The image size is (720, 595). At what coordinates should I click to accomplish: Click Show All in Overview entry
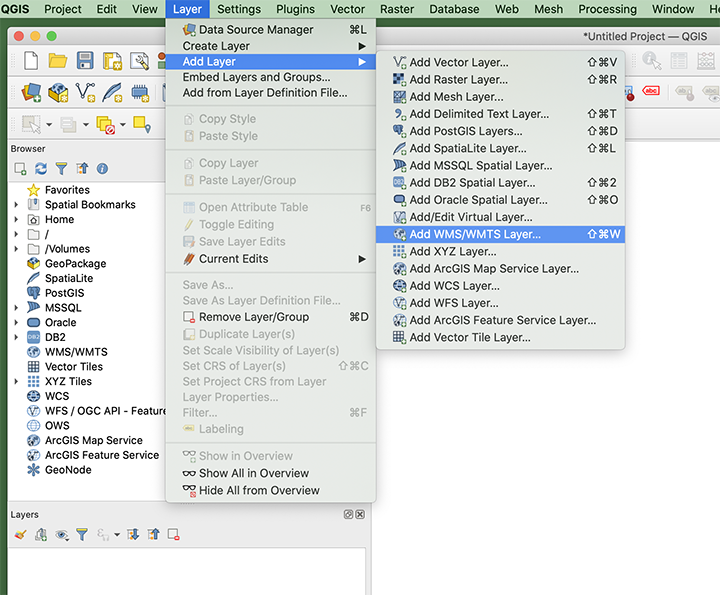tap(270, 473)
